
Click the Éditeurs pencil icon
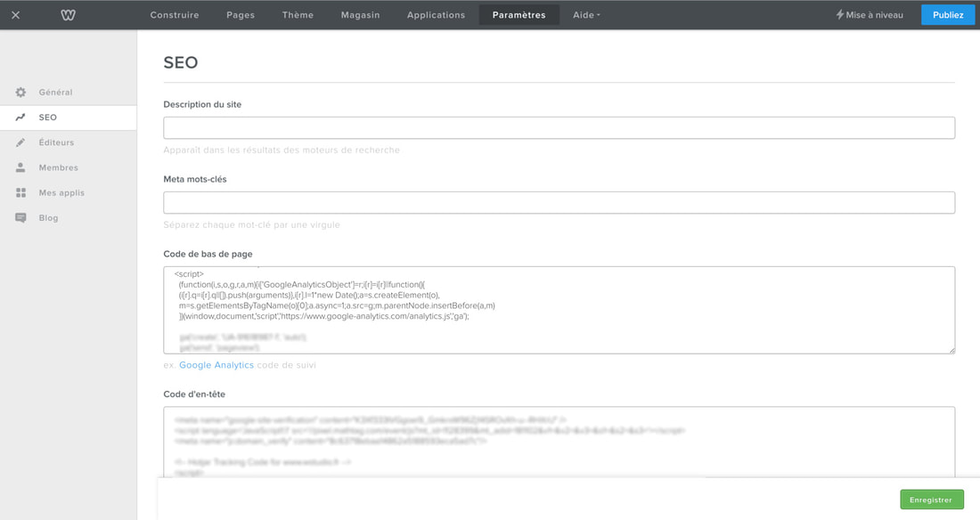tap(20, 142)
